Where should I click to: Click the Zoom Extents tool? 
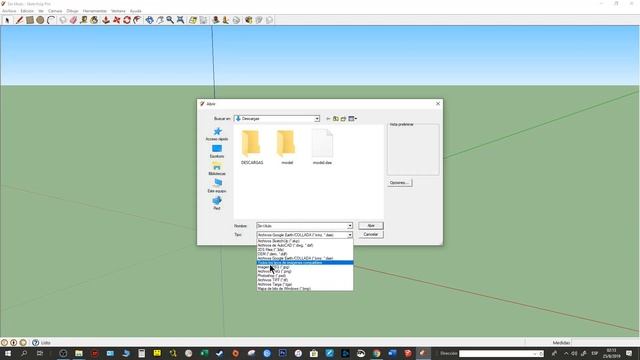tap(180, 20)
